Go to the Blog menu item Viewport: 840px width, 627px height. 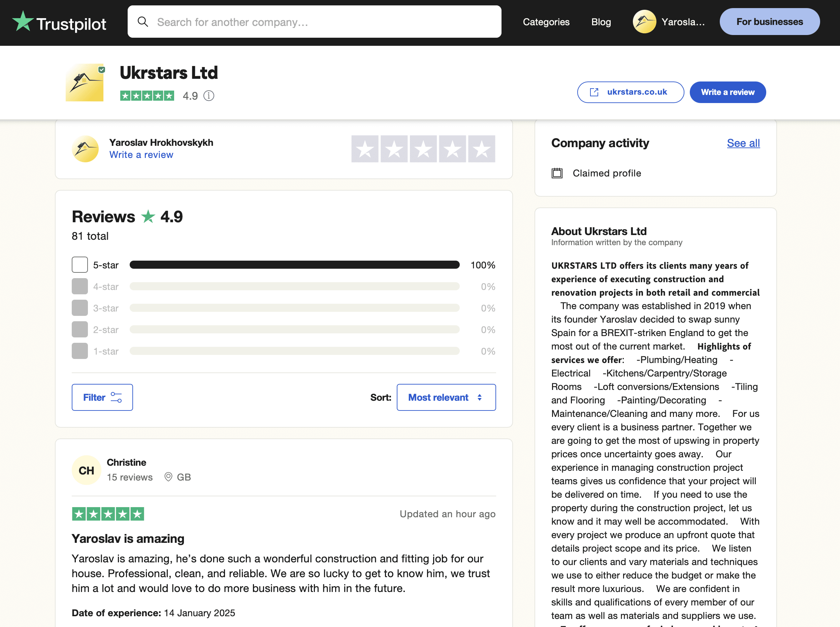pyautogui.click(x=601, y=22)
